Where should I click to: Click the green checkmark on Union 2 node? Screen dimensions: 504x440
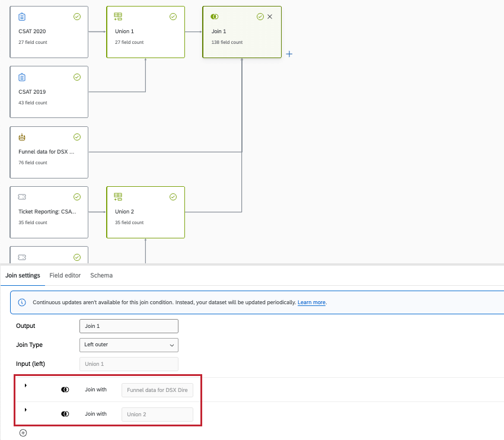[x=173, y=196]
